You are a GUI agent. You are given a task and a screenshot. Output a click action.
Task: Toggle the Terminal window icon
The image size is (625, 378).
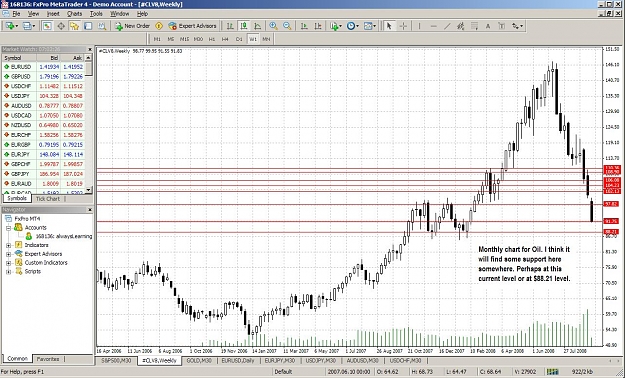pyautogui.click(x=88, y=26)
